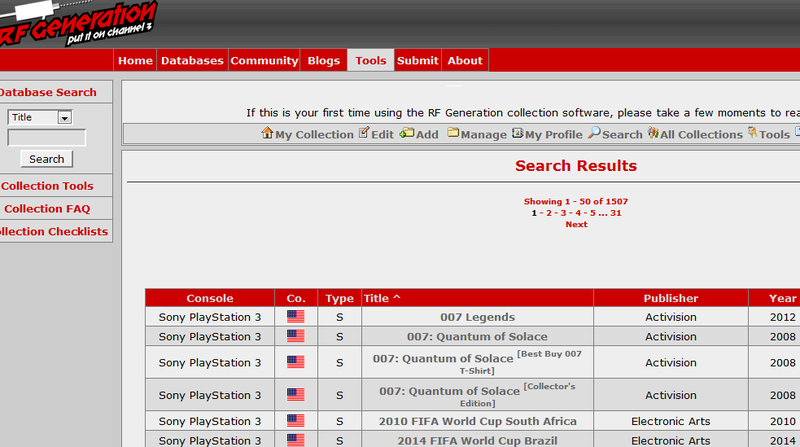Screen dimensions: 800x447
Task: Open 2010 FIFA World Cup South Africa
Action: (x=478, y=421)
